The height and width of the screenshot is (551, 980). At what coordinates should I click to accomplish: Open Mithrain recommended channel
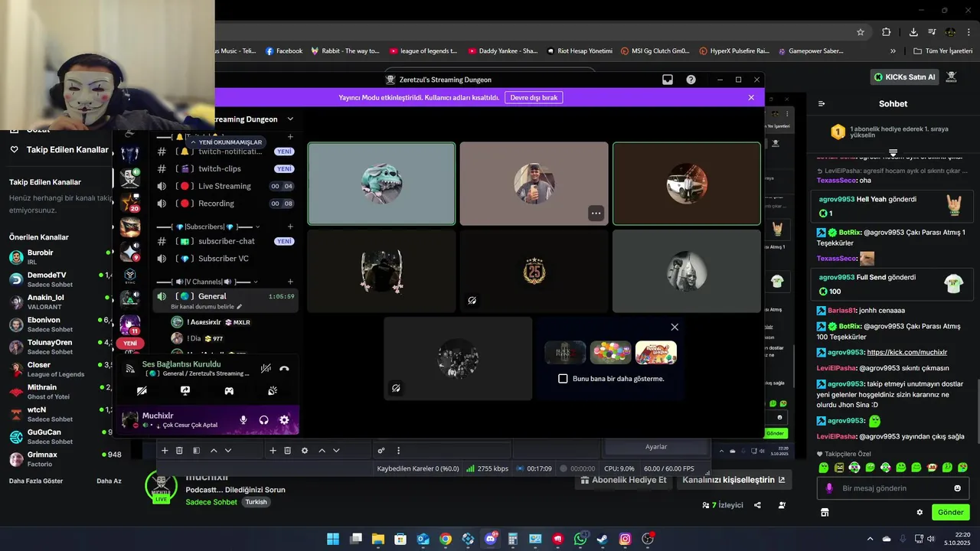tap(61, 391)
